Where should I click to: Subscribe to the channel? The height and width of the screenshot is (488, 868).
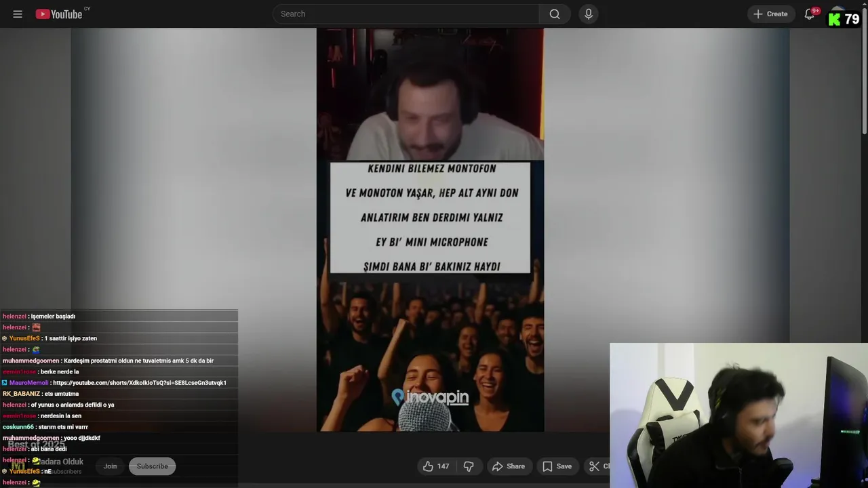point(153,466)
